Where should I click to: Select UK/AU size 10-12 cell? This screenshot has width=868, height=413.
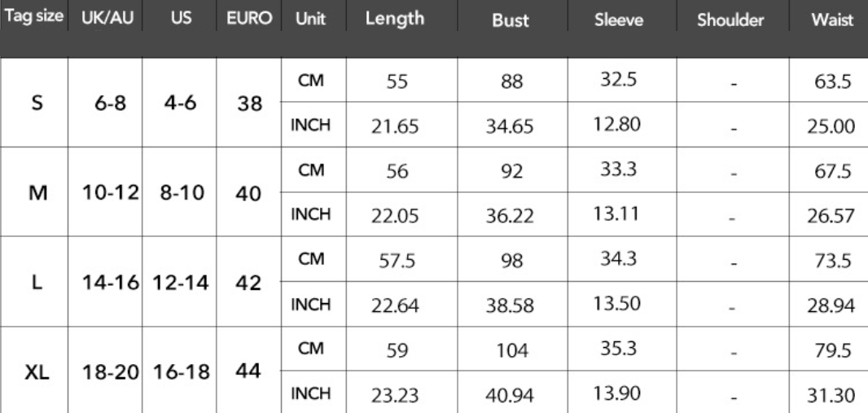pos(111,193)
